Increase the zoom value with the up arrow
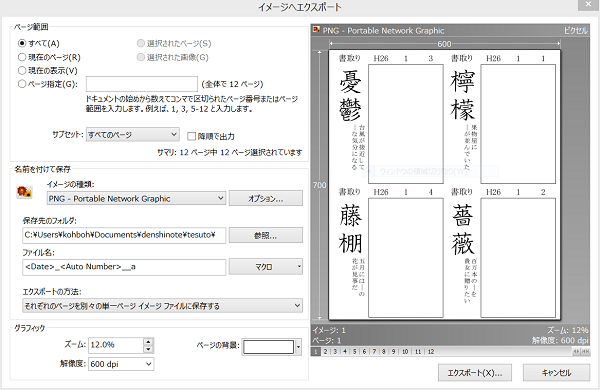This screenshot has height=390, width=600. (148, 341)
